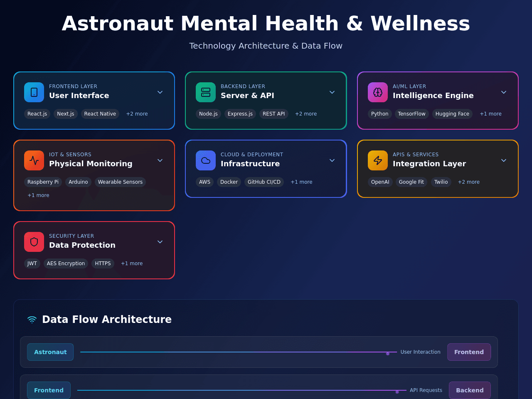Click the Server & API card title
Viewport: 532px width, 399px height.
tap(247, 96)
